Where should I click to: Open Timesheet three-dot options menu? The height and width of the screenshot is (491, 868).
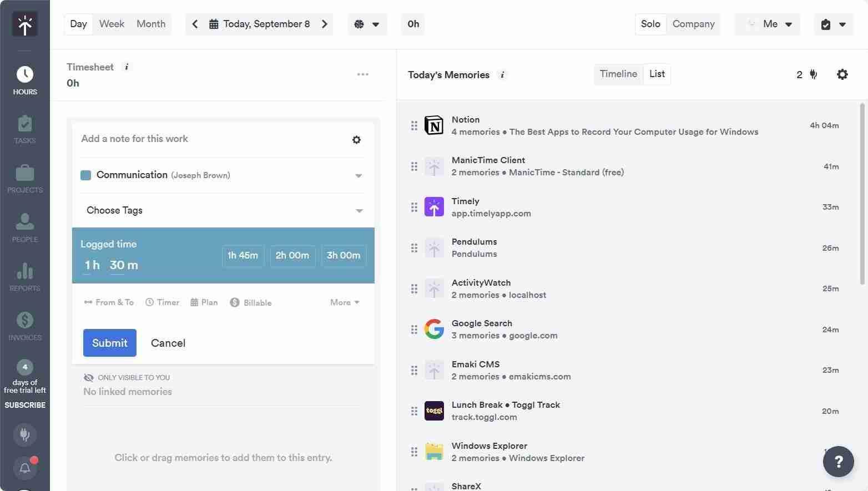click(x=363, y=74)
